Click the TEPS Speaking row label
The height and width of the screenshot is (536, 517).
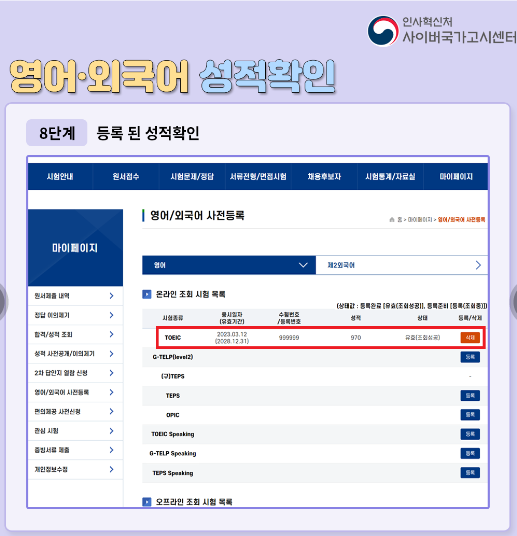(x=173, y=473)
